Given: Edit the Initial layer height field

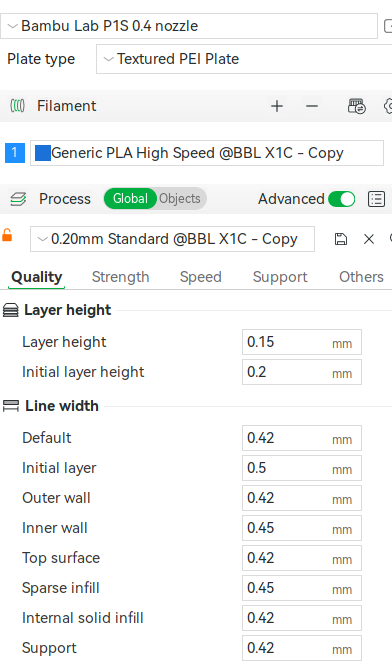Looking at the screenshot, I should [302, 372].
